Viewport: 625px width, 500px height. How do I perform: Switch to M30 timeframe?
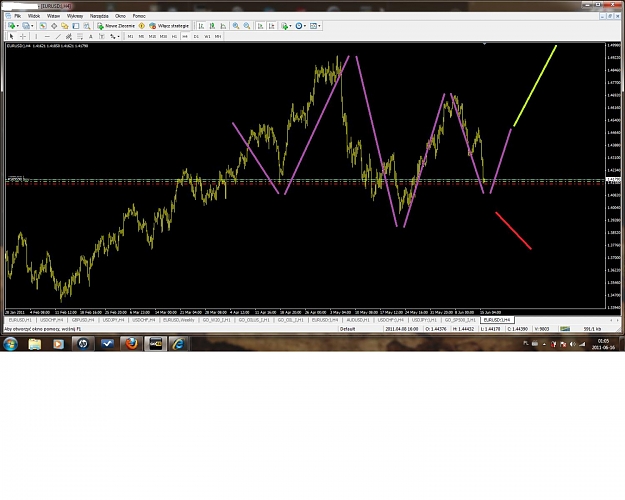coord(163,36)
